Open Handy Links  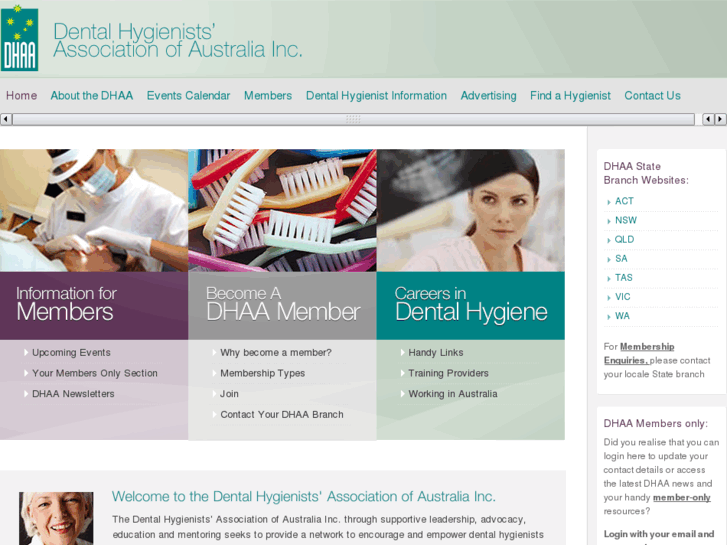point(436,353)
